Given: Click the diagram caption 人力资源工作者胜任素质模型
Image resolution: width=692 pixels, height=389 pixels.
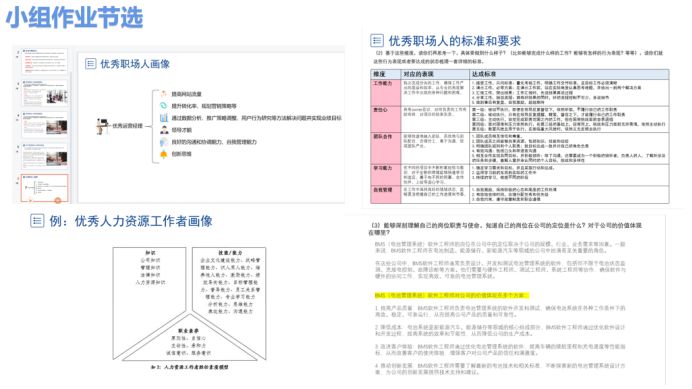Looking at the screenshot, I should pos(190,367).
